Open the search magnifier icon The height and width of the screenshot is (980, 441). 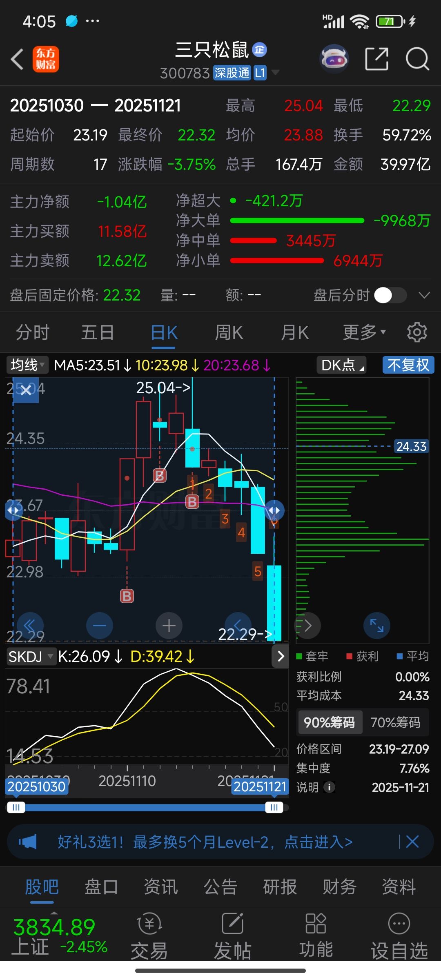[417, 59]
